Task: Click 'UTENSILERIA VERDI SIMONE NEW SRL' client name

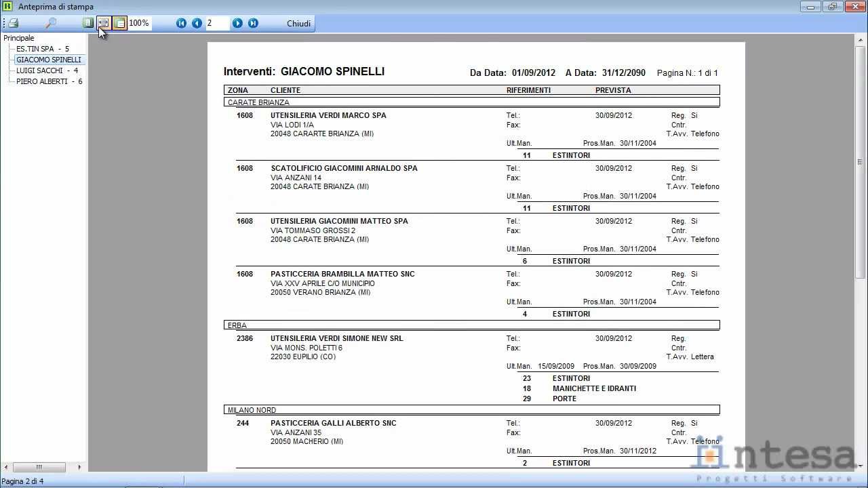Action: click(336, 338)
